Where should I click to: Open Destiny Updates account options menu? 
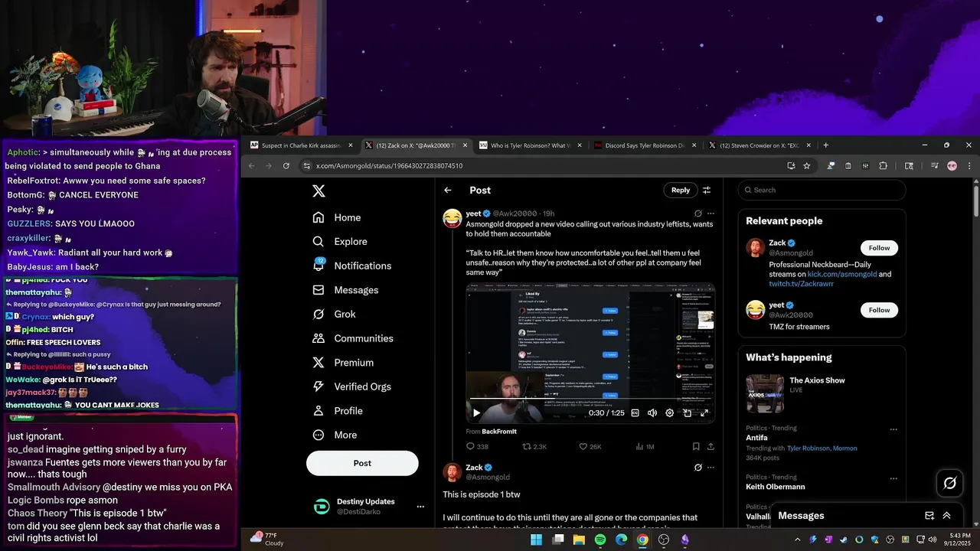pyautogui.click(x=420, y=507)
